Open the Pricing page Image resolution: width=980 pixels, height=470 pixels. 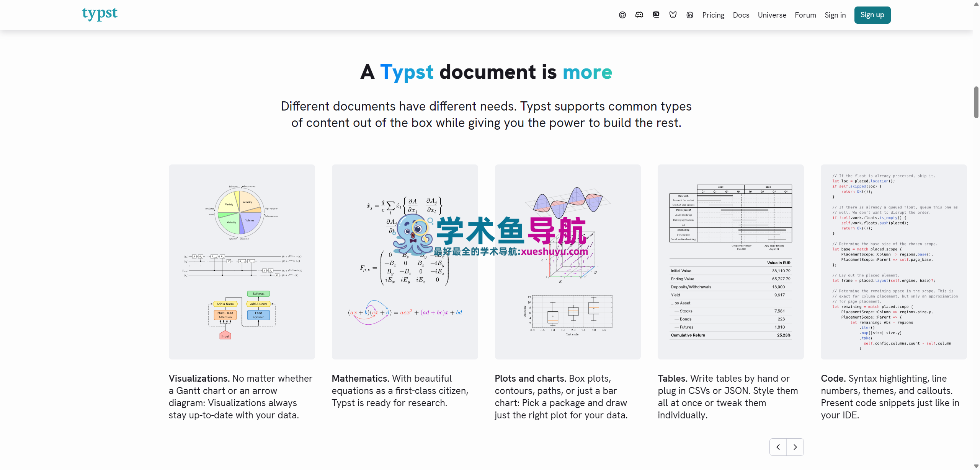713,15
